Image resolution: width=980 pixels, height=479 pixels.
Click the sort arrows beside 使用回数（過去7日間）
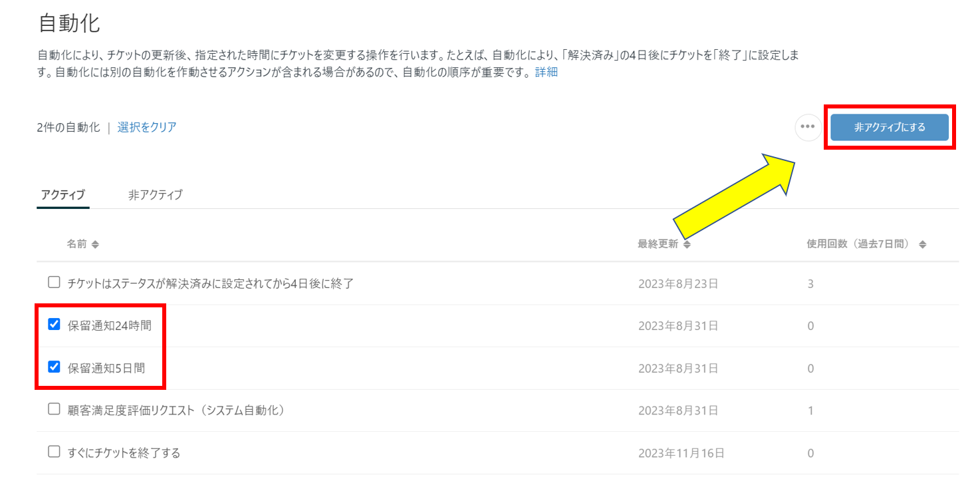coord(922,245)
